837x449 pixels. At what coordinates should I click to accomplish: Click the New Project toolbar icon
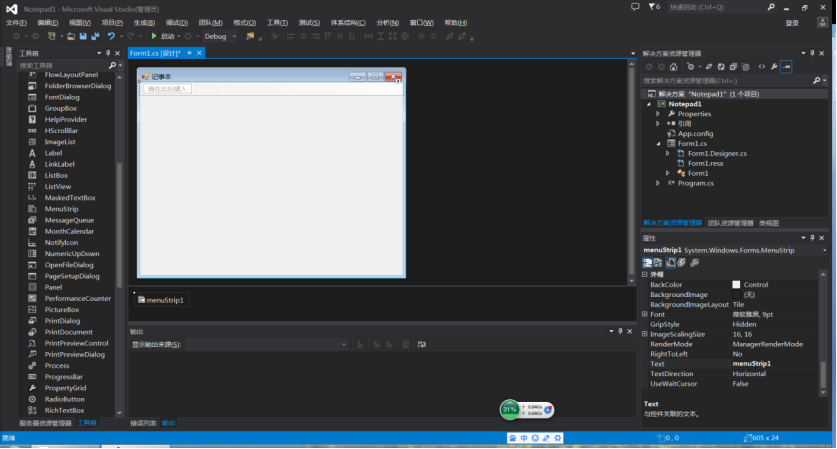tap(52, 36)
